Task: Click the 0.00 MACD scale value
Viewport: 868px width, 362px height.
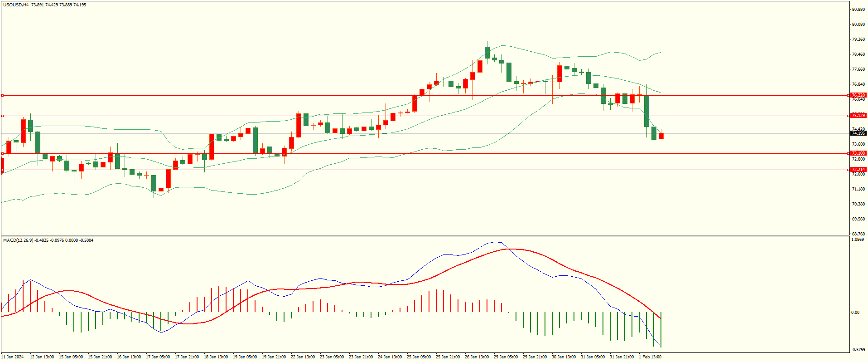Action: [855, 313]
